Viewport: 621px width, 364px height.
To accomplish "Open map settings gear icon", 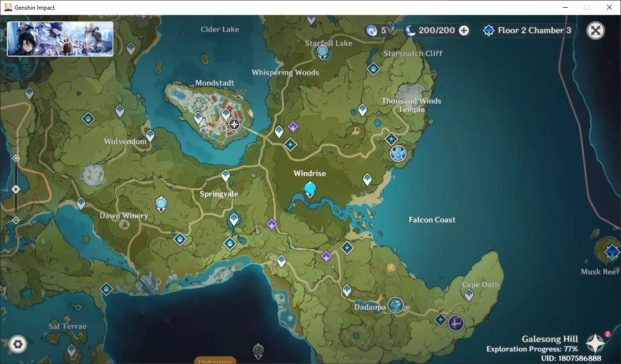I will [x=18, y=344].
